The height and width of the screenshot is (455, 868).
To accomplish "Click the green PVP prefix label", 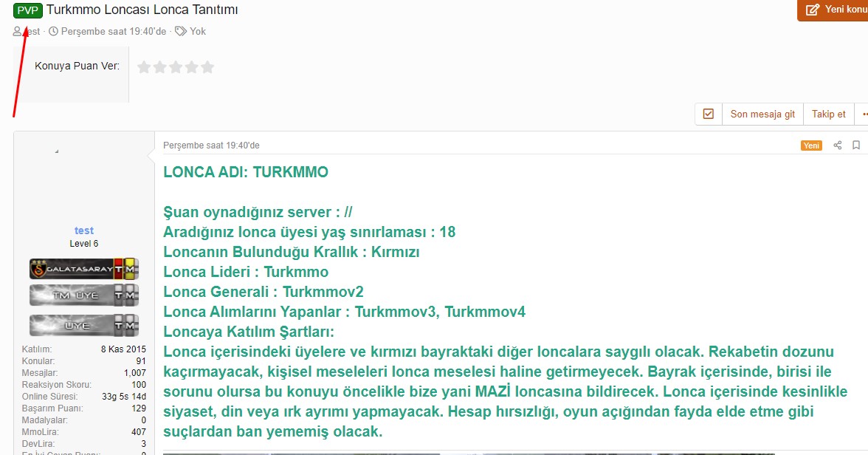I will coord(28,10).
